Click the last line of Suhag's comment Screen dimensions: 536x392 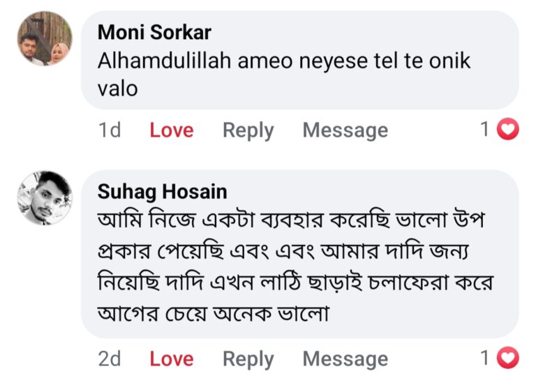point(213,314)
